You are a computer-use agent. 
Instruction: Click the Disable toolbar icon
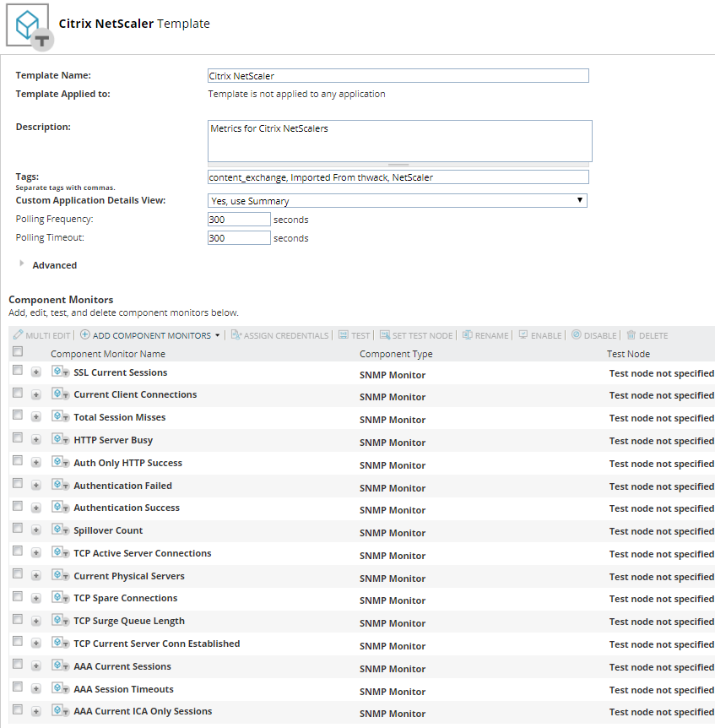click(577, 334)
